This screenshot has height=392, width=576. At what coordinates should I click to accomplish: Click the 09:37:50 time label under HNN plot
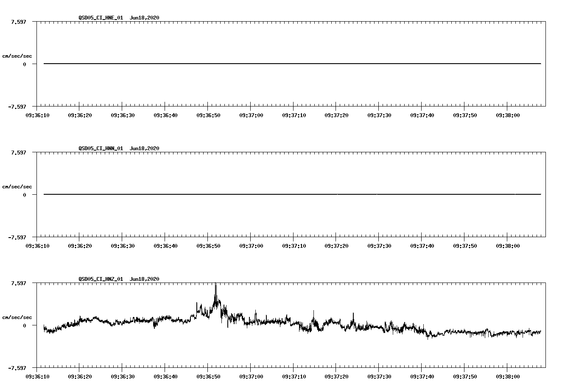(465, 246)
